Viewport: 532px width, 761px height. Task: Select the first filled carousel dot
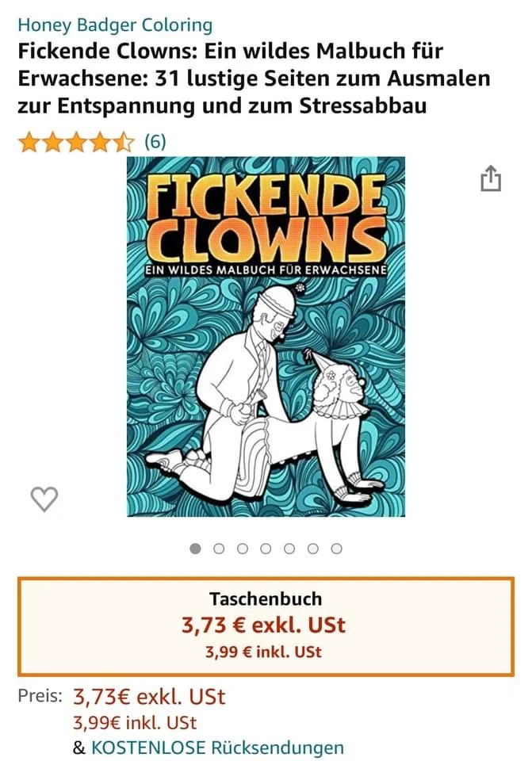[x=196, y=549]
